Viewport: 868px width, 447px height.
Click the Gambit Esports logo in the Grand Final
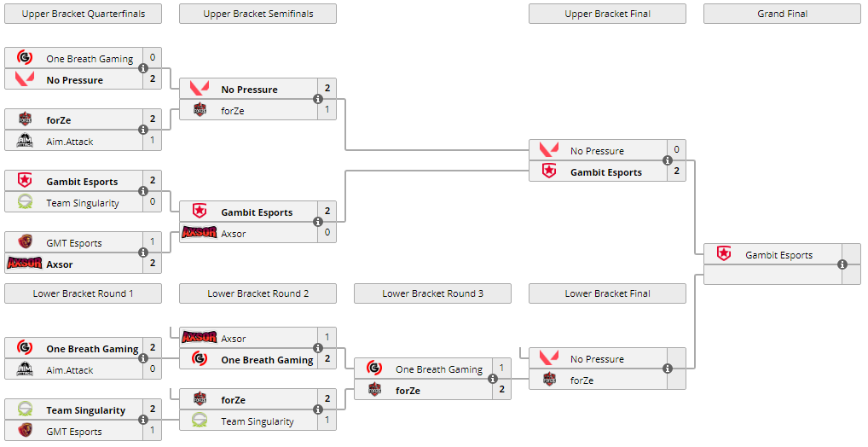[724, 254]
